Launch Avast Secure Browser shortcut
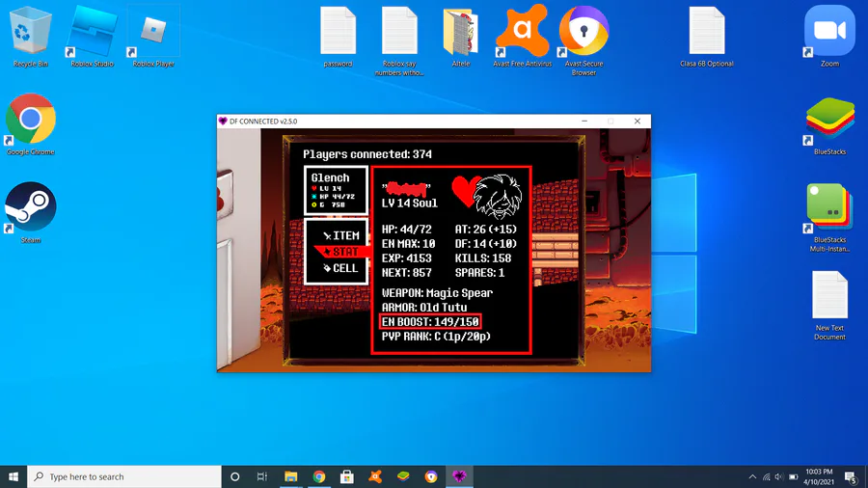The width and height of the screenshot is (868, 488). [x=583, y=40]
